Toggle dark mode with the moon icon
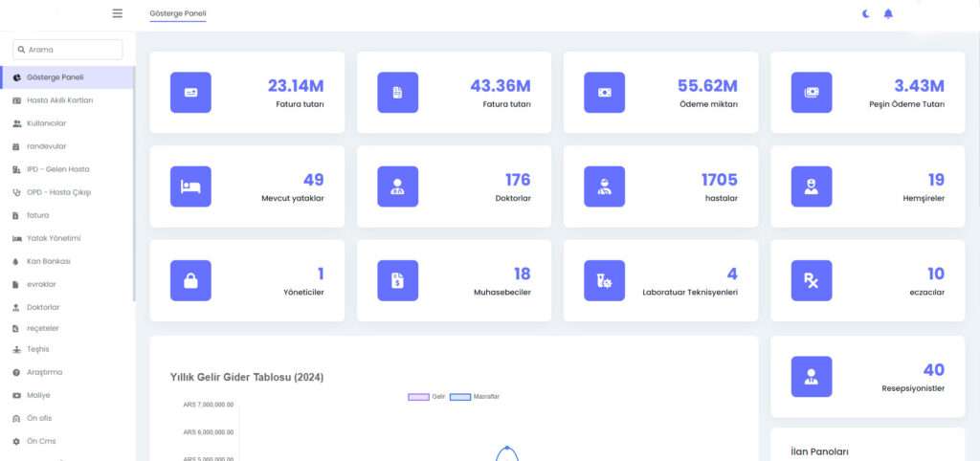Image resolution: width=980 pixels, height=461 pixels. point(865,13)
